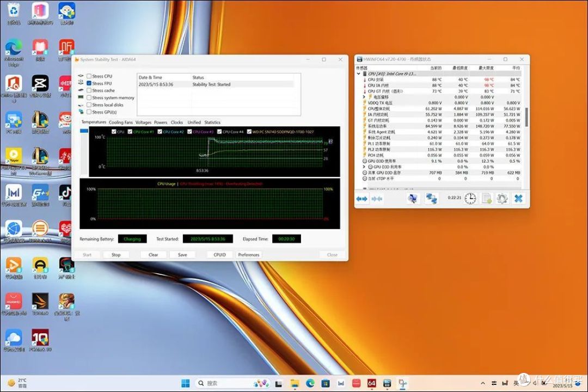Screen dimensions: 588x392
Task: Open HWiNFO remote monitor computer icon
Action: point(413,198)
